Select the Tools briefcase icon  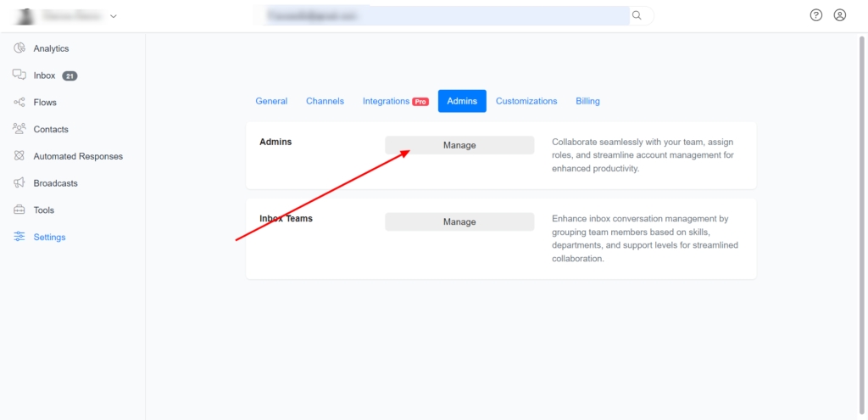(x=19, y=210)
